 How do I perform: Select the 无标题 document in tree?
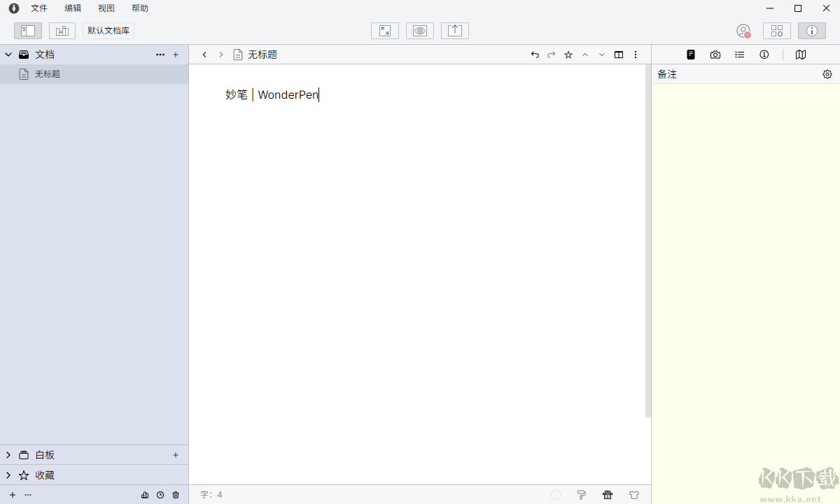[94, 74]
